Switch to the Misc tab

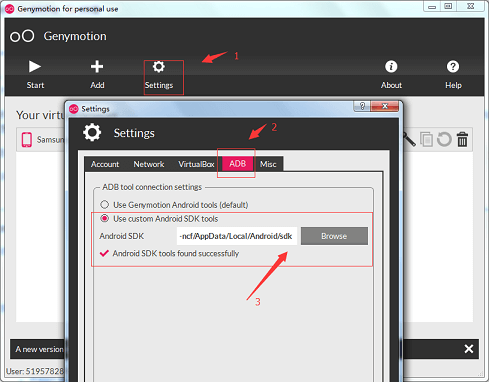(268, 164)
